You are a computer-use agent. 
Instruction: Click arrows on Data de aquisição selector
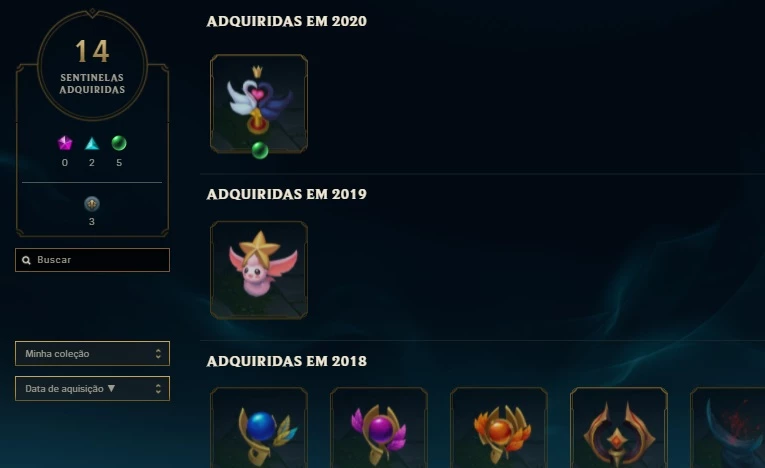[158, 388]
